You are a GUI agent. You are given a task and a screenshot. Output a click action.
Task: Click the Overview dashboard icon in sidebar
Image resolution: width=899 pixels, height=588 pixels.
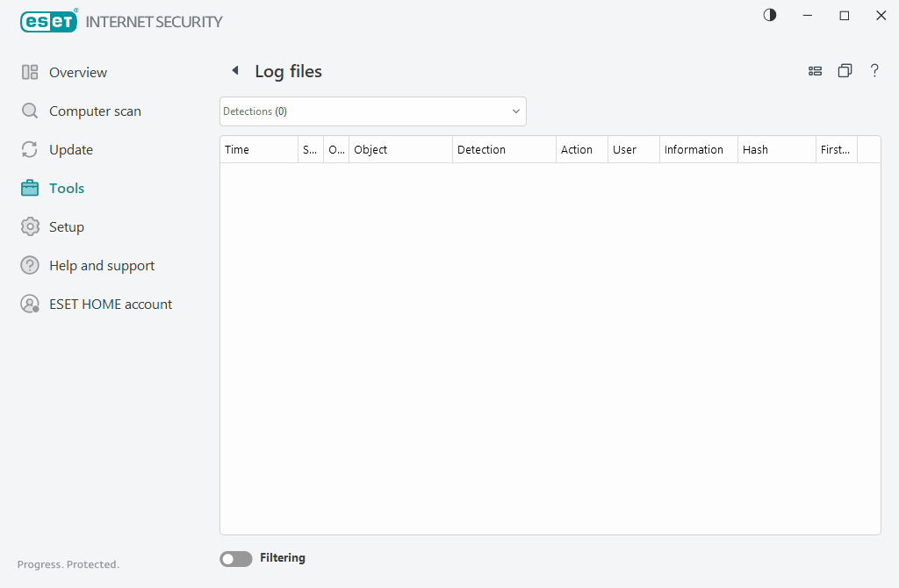30,73
